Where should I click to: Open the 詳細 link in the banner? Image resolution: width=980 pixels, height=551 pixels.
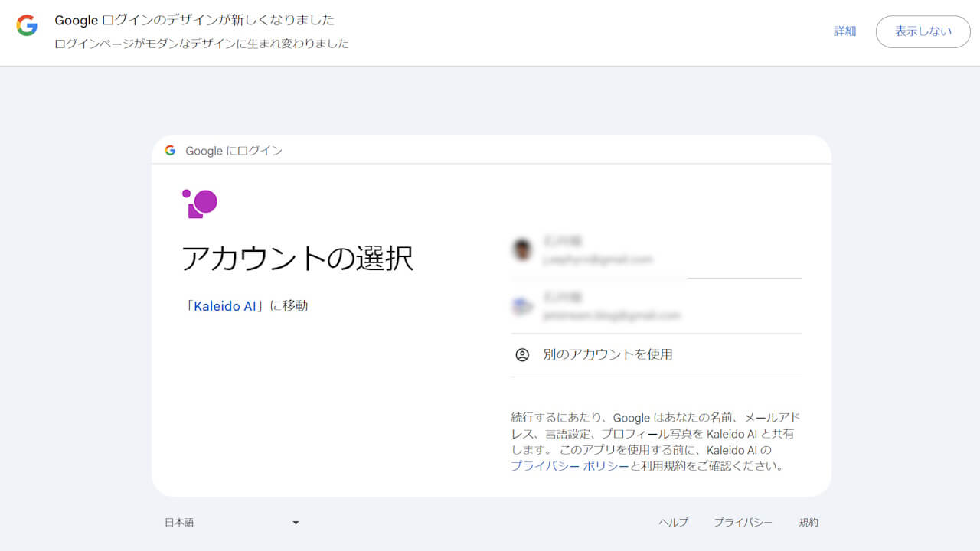pos(845,31)
